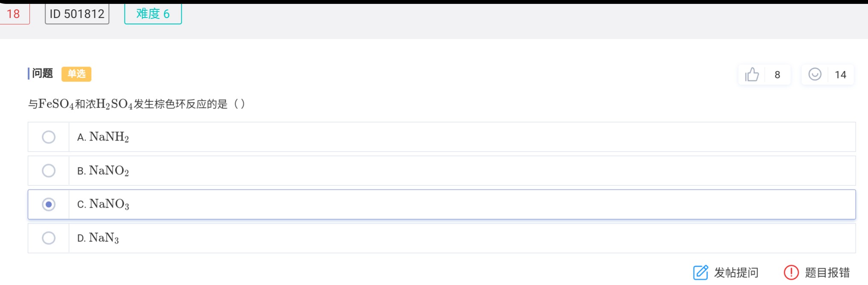Click the NaNH₂ answer row text
The height and width of the screenshot is (285, 868).
103,137
